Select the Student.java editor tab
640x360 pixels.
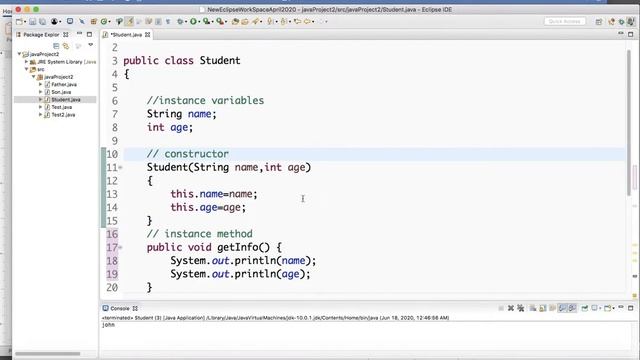[x=126, y=35]
